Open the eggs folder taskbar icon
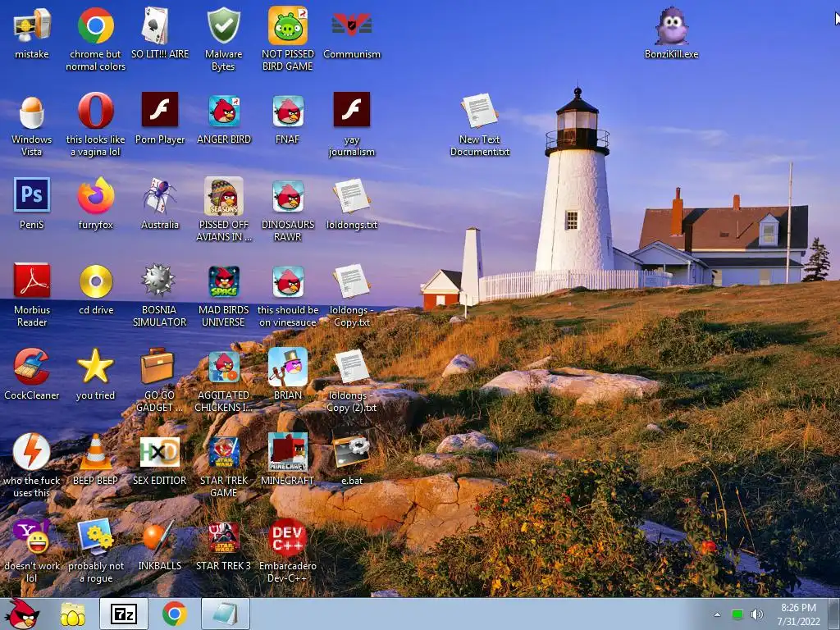 (73, 614)
